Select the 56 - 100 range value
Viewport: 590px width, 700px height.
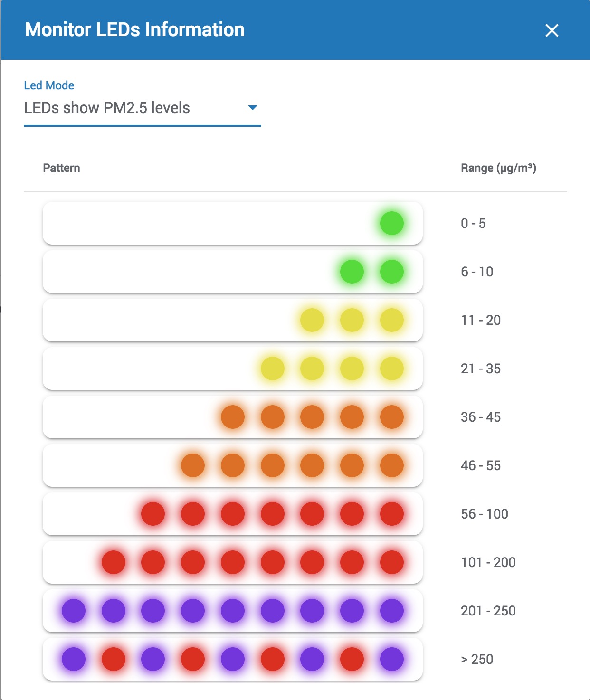[x=485, y=514]
